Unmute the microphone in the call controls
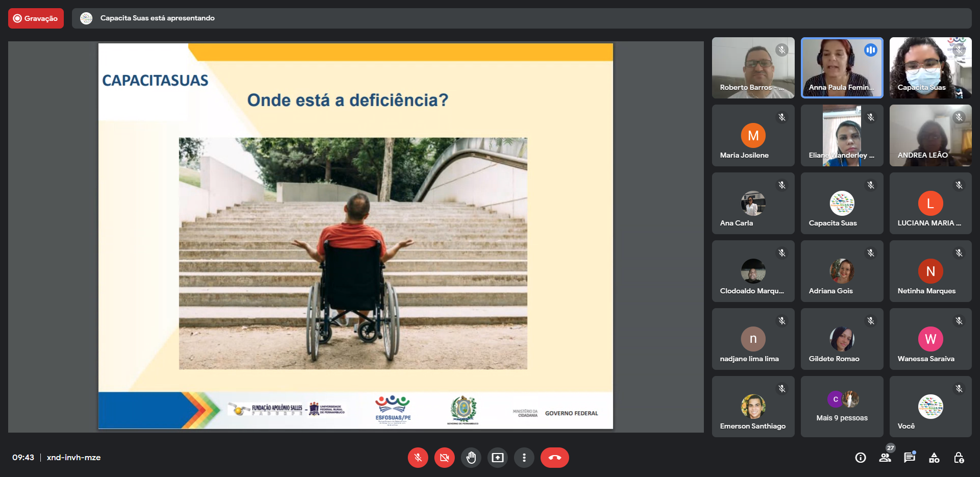This screenshot has height=477, width=980. tap(418, 458)
